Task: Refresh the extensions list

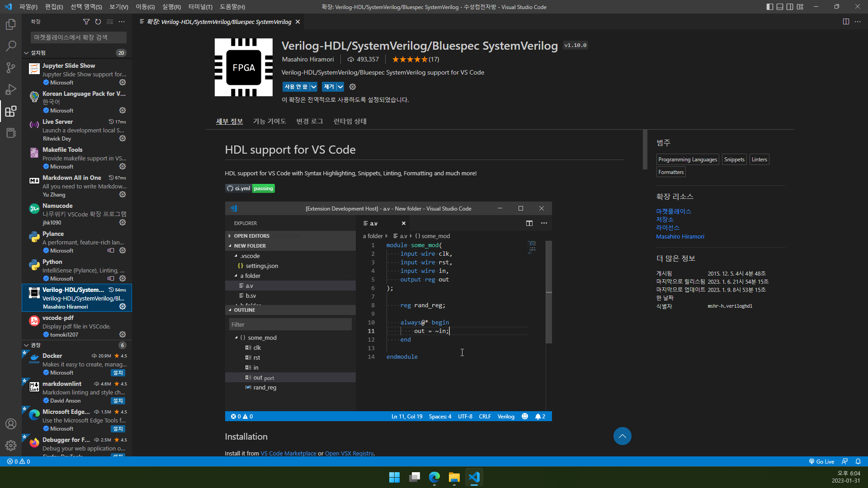Action: 98,22
